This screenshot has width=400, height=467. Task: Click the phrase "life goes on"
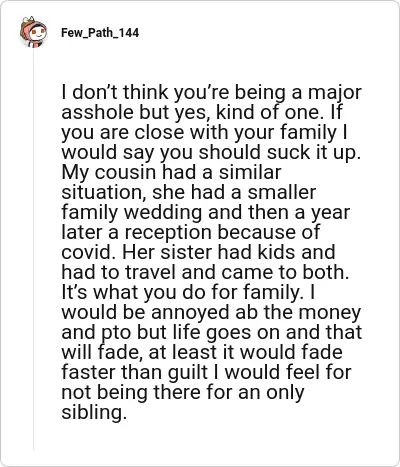tap(227, 333)
